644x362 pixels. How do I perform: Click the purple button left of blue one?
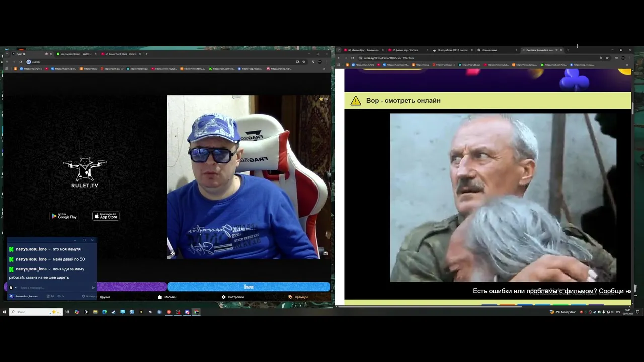pyautogui.click(x=131, y=287)
